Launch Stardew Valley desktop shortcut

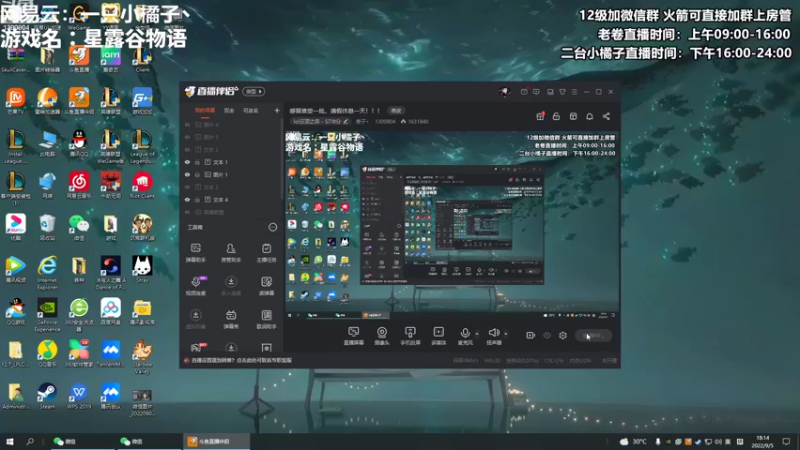[142, 357]
